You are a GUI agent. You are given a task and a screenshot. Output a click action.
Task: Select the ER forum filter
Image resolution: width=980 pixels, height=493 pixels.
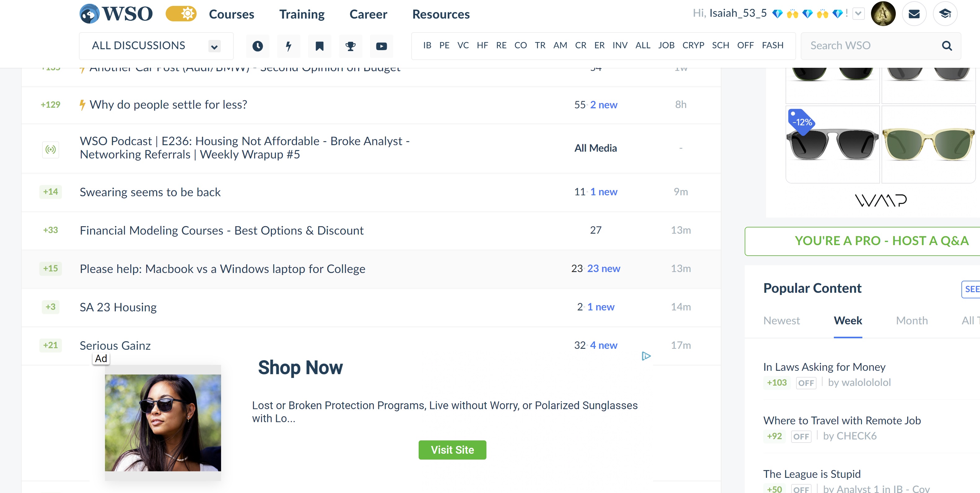coord(599,45)
